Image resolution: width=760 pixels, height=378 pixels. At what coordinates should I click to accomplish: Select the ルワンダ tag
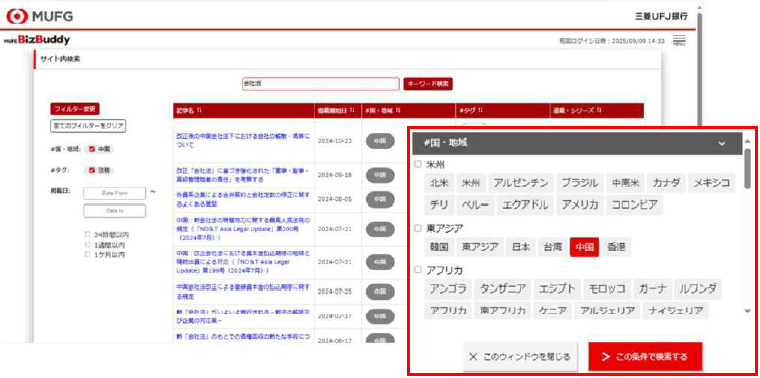697,289
